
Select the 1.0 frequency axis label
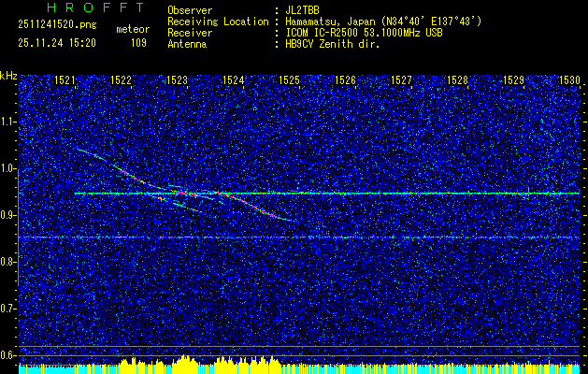click(8, 168)
